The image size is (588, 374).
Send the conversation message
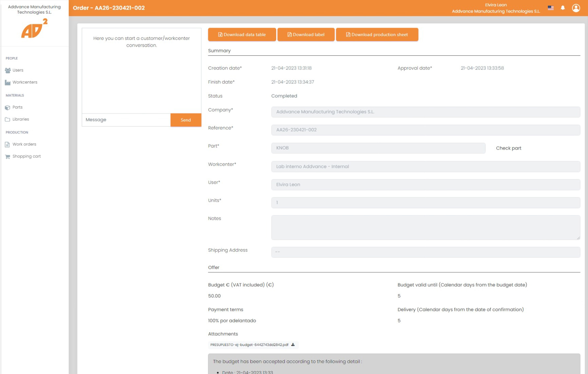click(x=185, y=120)
